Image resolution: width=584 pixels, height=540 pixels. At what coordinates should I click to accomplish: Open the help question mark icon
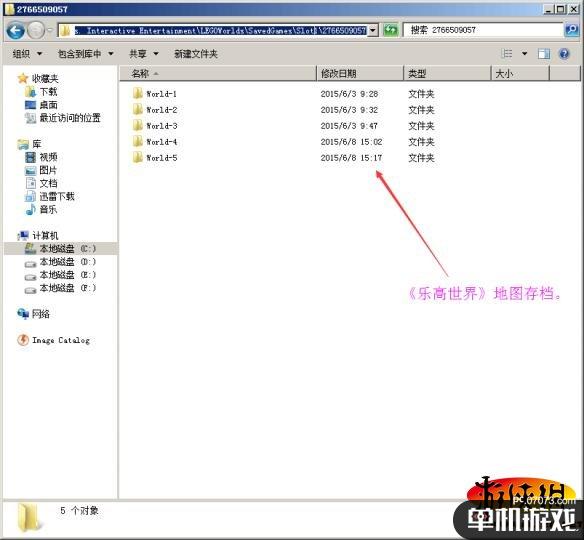point(564,54)
